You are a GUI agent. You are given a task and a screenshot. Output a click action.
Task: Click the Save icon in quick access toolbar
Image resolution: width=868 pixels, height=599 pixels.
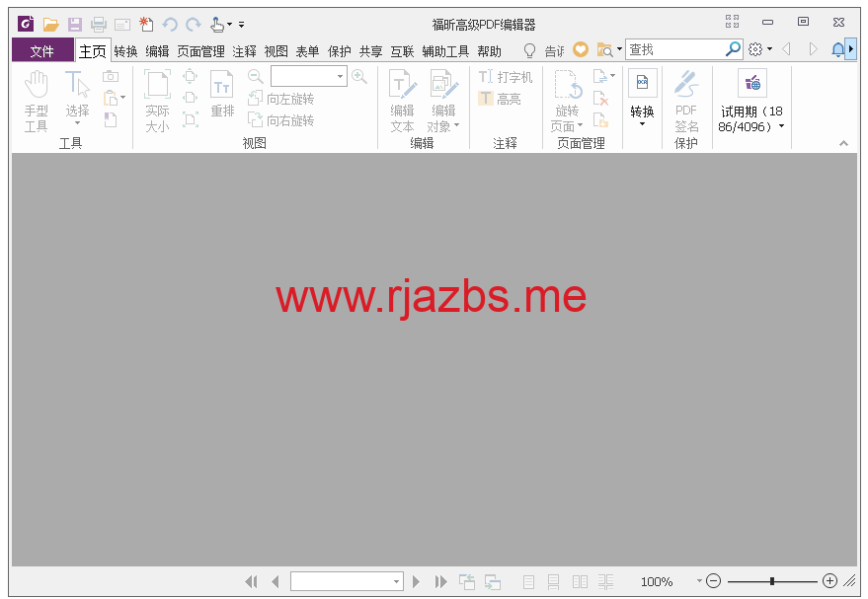tap(75, 25)
